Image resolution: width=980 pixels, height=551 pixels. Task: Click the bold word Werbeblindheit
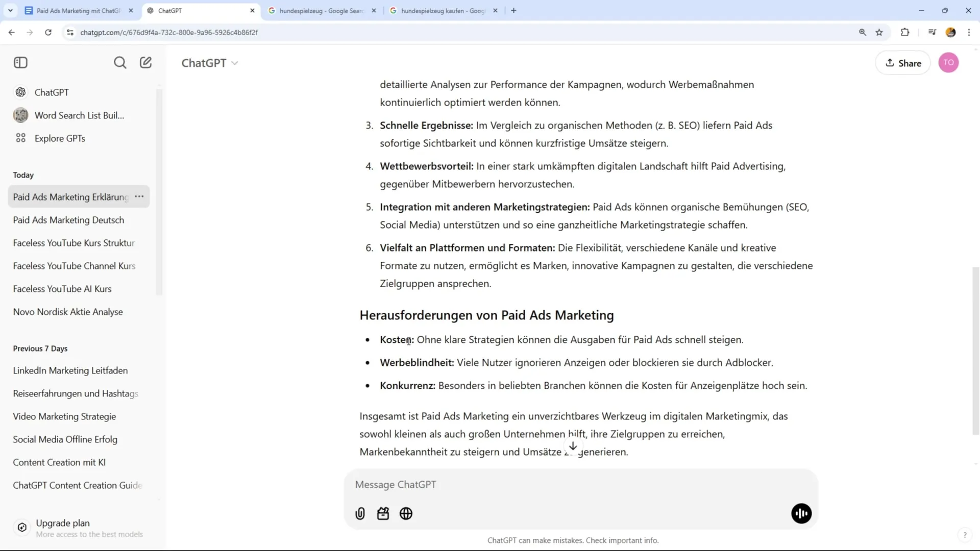[417, 363]
